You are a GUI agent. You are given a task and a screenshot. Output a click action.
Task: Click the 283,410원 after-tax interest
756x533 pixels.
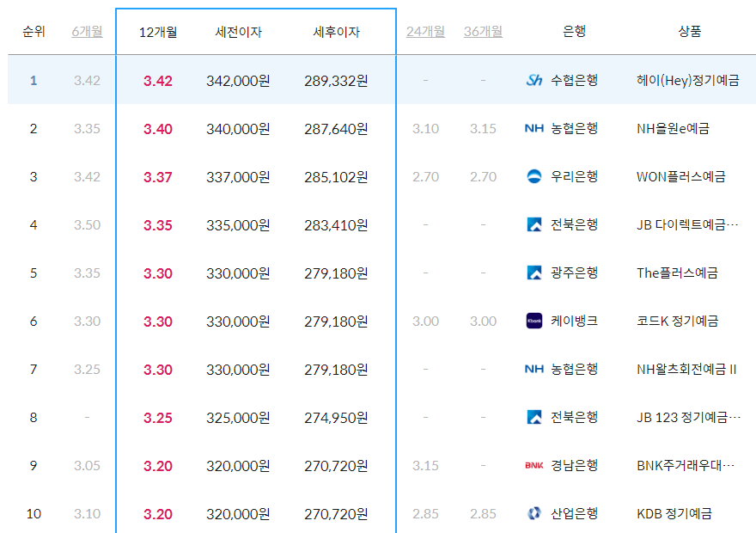336,225
